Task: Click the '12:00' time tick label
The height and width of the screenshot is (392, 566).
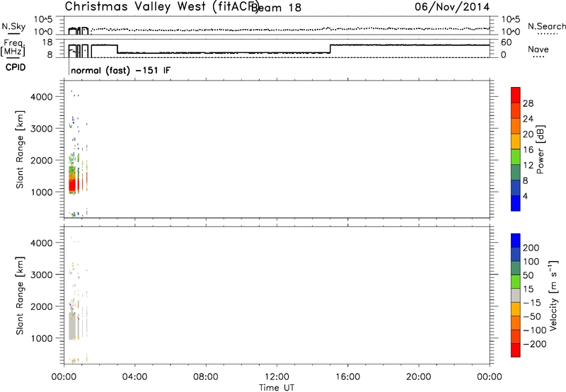Action: pos(277,377)
